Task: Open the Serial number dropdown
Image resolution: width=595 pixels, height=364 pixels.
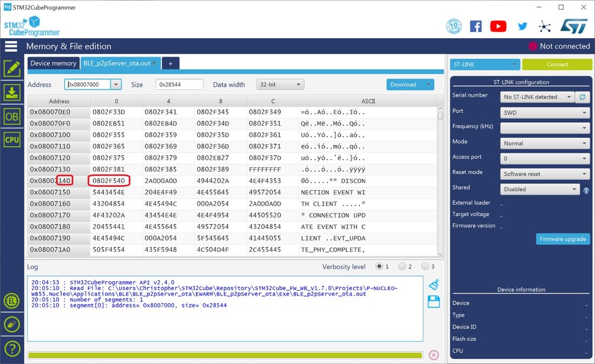Action: [x=537, y=97]
